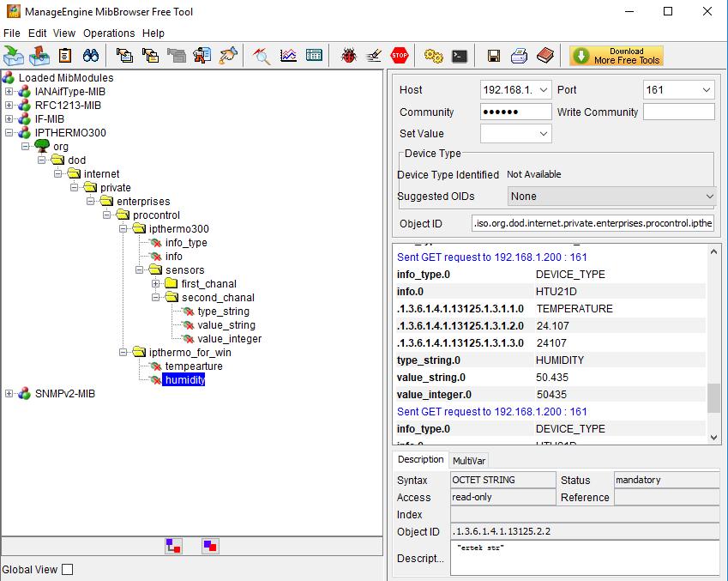Click the red STOP icon

click(400, 56)
